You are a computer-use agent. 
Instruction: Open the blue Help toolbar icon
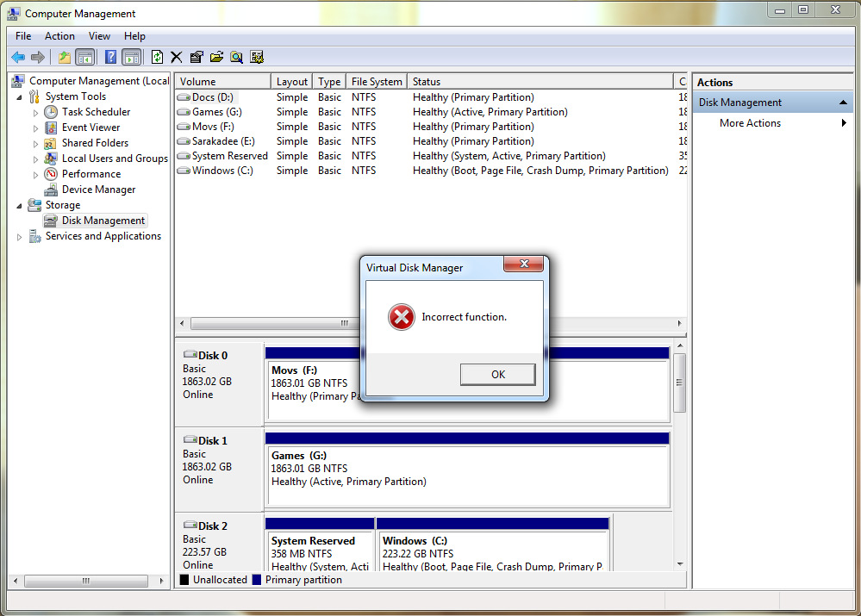tap(110, 57)
